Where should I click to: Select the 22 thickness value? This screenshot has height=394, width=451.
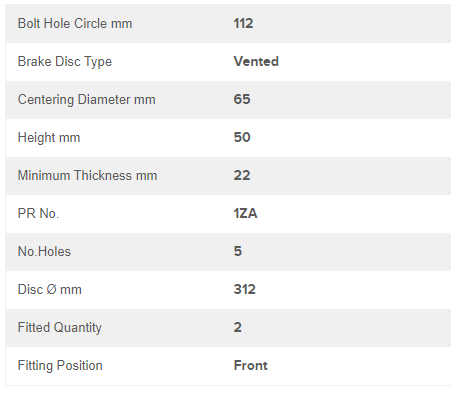[x=242, y=175]
